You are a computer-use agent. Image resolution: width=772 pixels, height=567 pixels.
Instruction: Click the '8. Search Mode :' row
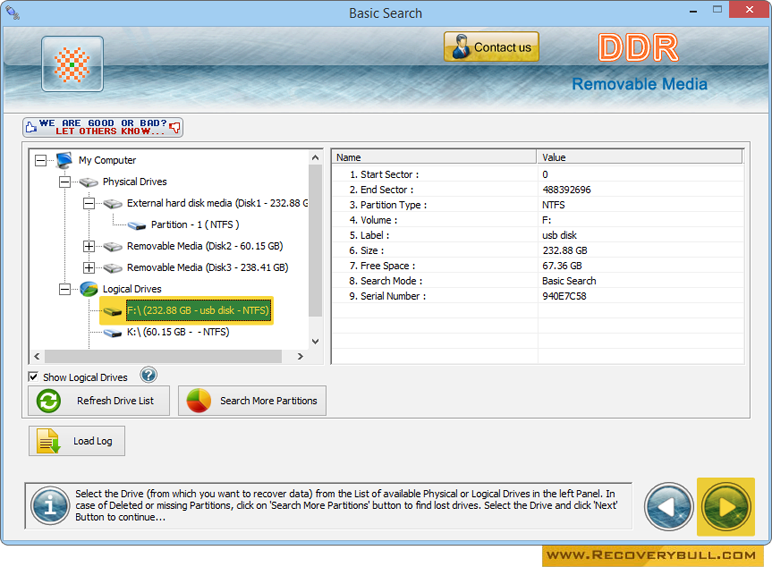point(538,281)
